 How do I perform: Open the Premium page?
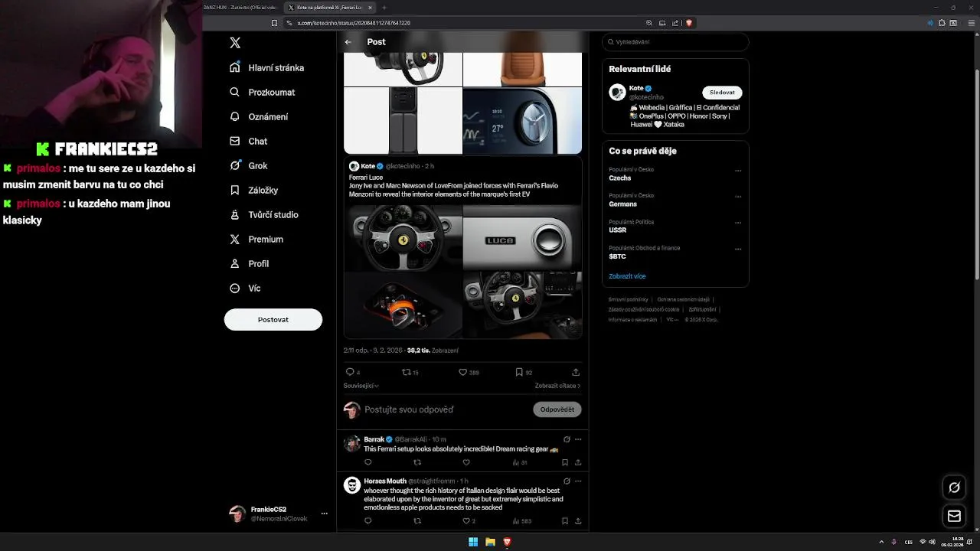pos(256,239)
